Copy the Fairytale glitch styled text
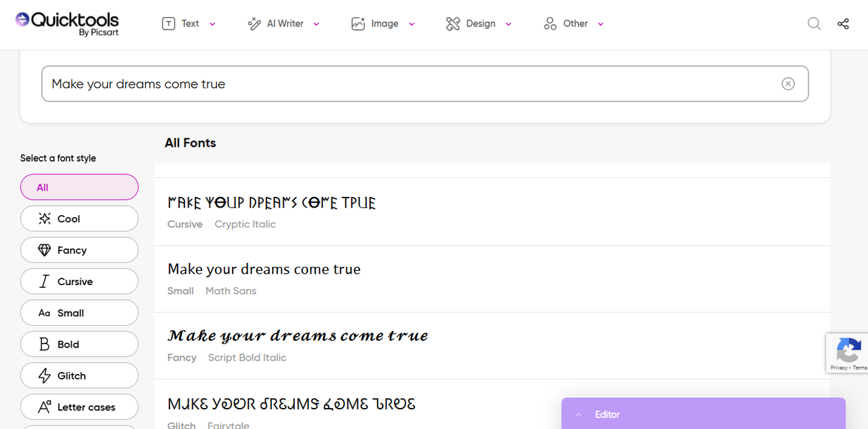 (x=292, y=404)
